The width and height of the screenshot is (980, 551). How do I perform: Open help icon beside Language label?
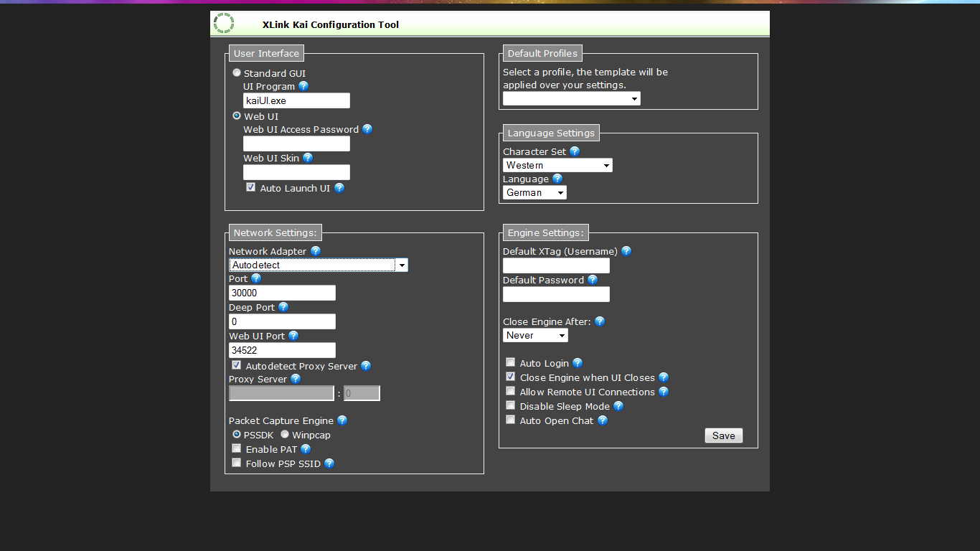557,179
